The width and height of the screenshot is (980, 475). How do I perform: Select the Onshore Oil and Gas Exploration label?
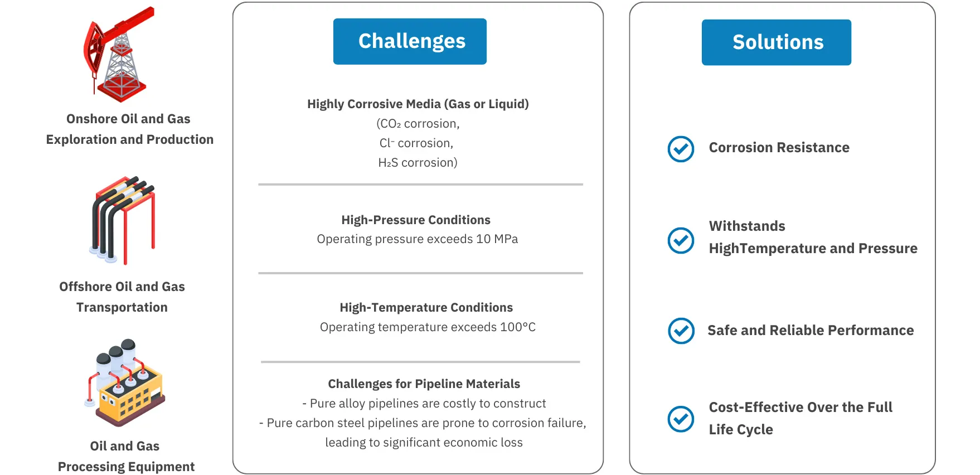129,129
